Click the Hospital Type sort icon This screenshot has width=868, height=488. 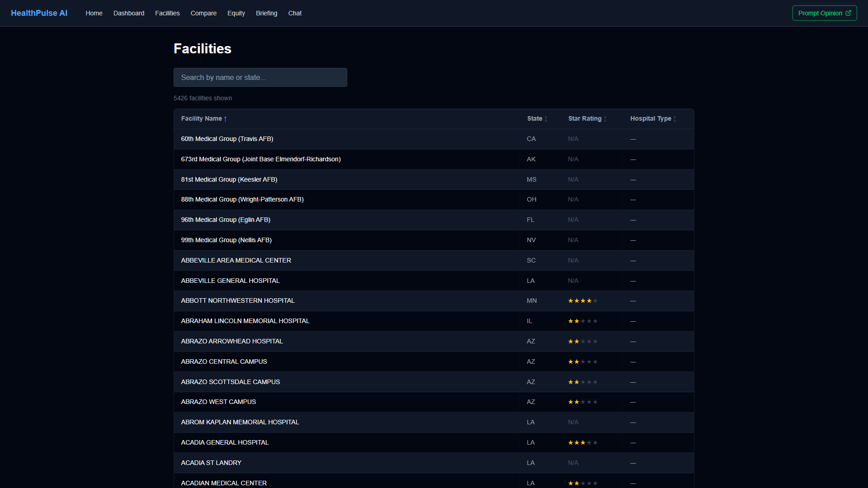675,119
